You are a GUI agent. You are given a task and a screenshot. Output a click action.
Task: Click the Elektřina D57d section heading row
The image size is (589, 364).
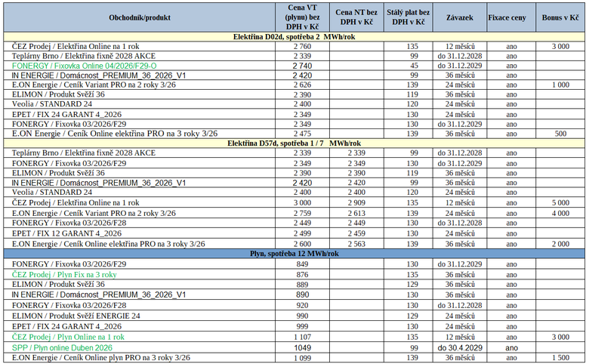coord(296,143)
